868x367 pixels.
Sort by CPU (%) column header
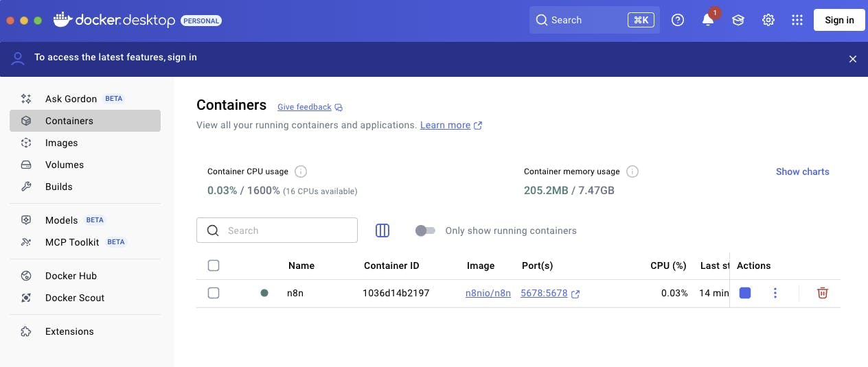(x=668, y=265)
